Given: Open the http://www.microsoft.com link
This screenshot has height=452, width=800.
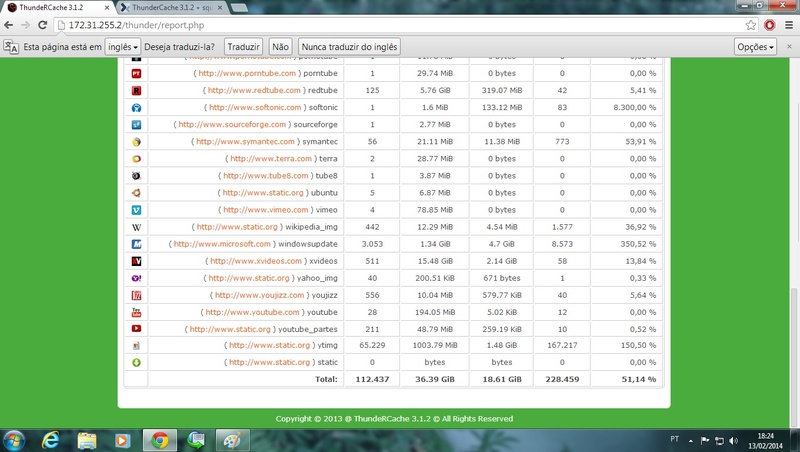Looking at the screenshot, I should (222, 244).
